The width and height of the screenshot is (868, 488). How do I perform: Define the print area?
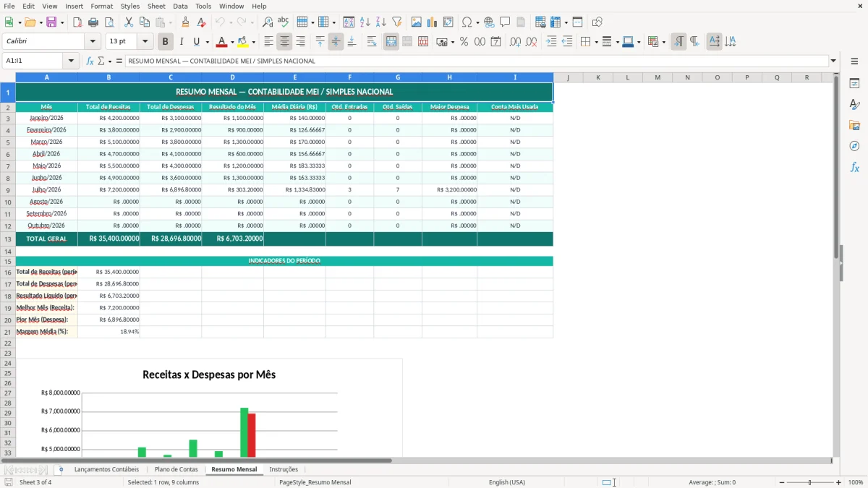point(541,22)
